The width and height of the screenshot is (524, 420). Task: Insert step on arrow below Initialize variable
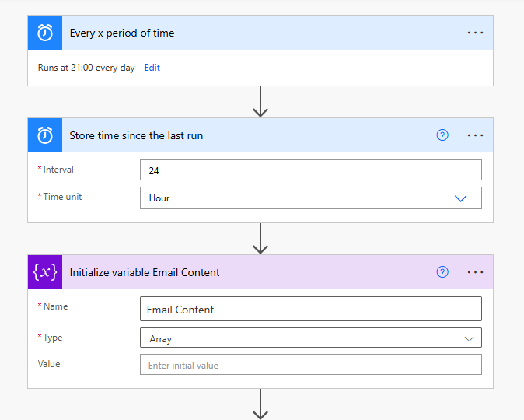tap(260, 404)
